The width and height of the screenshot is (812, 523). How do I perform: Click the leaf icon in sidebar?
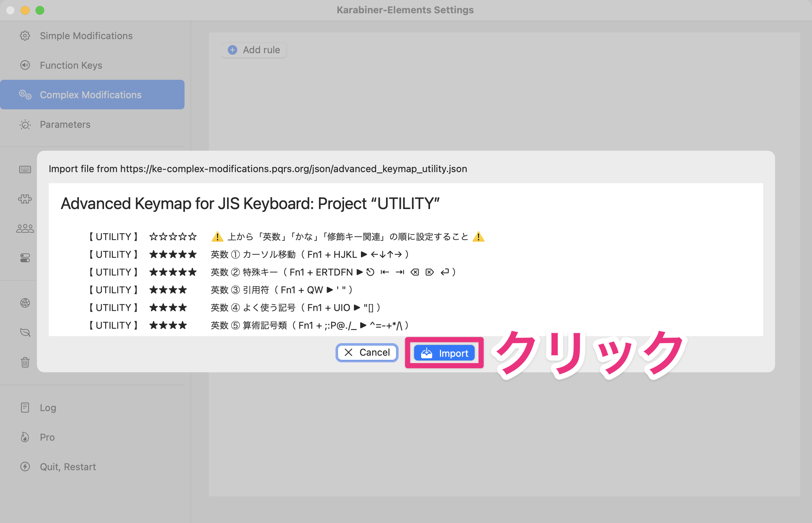25,332
